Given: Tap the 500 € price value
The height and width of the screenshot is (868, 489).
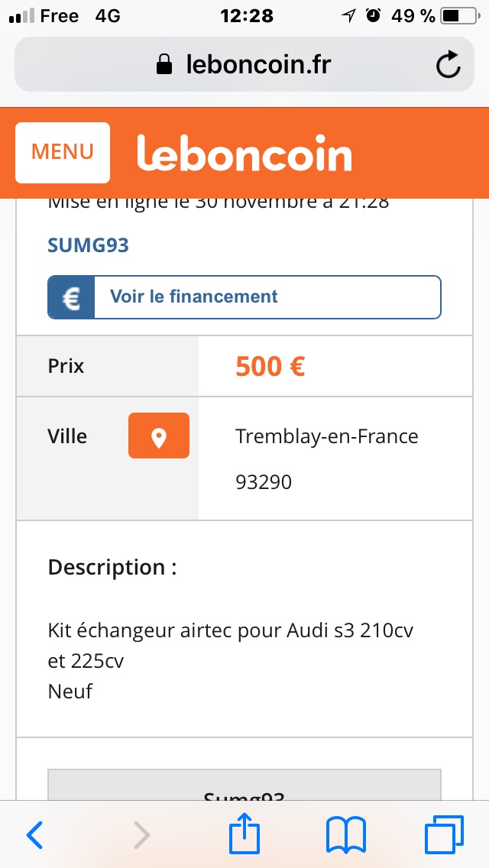Looking at the screenshot, I should click(x=270, y=367).
